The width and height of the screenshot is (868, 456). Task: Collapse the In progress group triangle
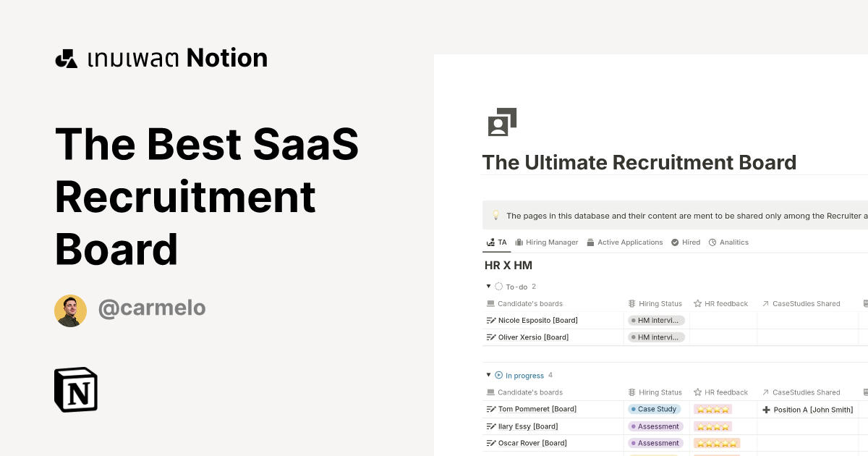(x=488, y=376)
